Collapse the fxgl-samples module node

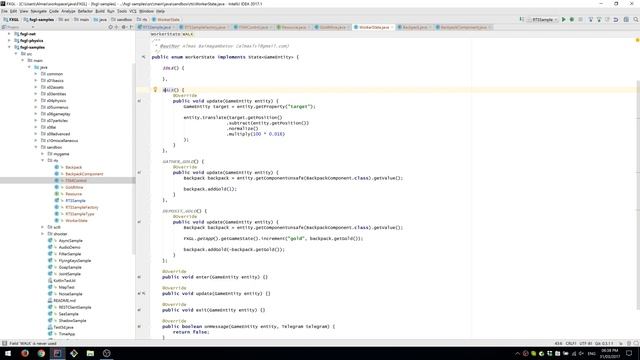(9, 47)
